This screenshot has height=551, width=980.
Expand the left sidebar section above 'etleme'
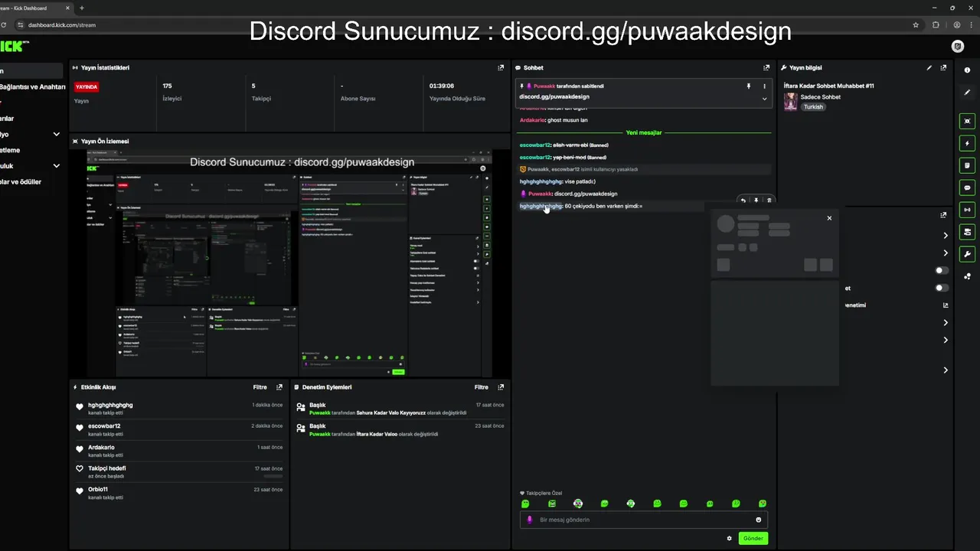click(56, 134)
